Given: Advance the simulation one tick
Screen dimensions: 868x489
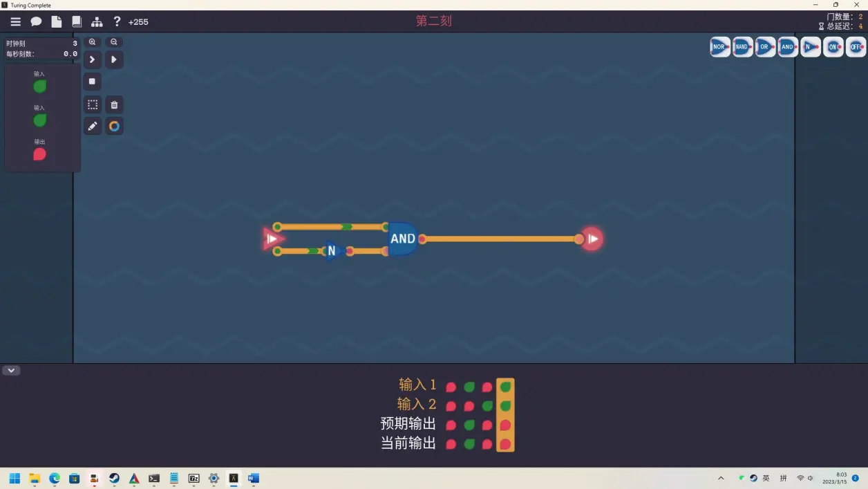Looking at the screenshot, I should coord(92,59).
